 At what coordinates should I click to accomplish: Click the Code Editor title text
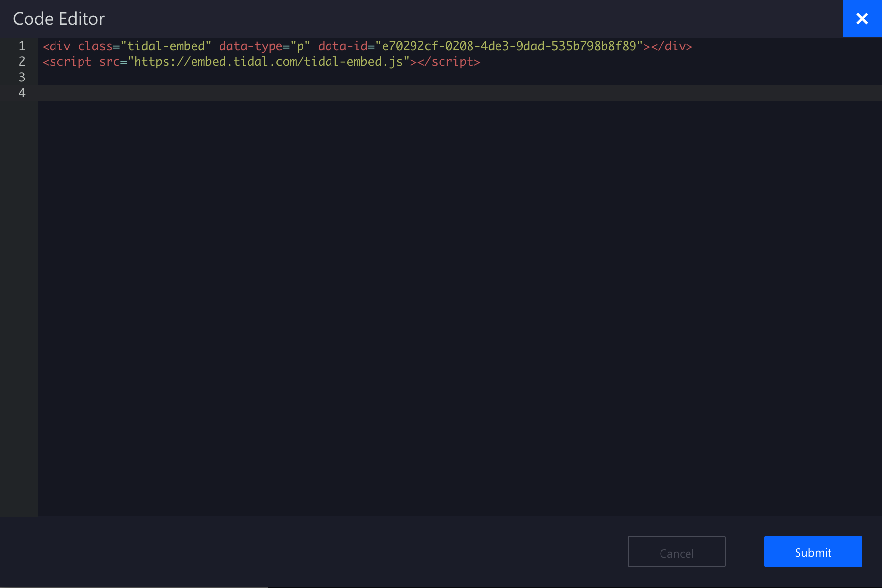[59, 19]
